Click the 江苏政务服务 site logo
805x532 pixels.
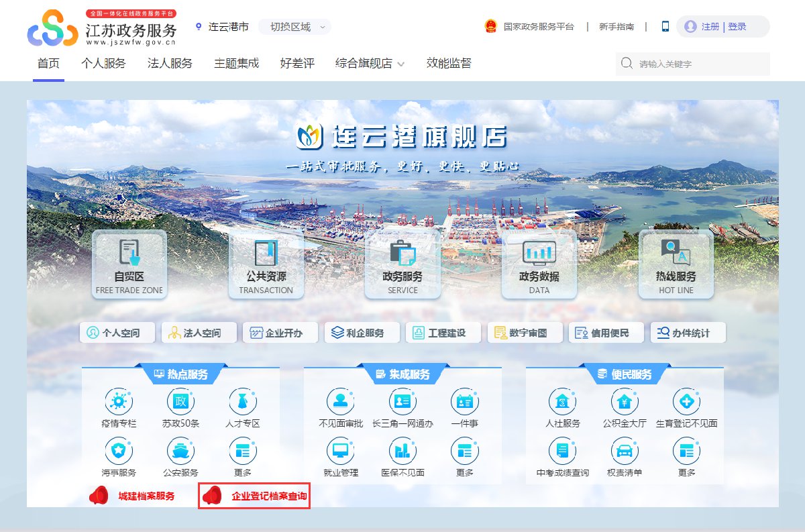pyautogui.click(x=102, y=28)
